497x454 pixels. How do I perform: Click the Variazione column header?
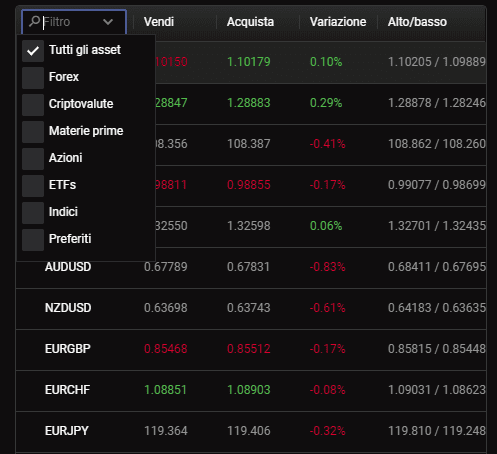[x=338, y=22]
